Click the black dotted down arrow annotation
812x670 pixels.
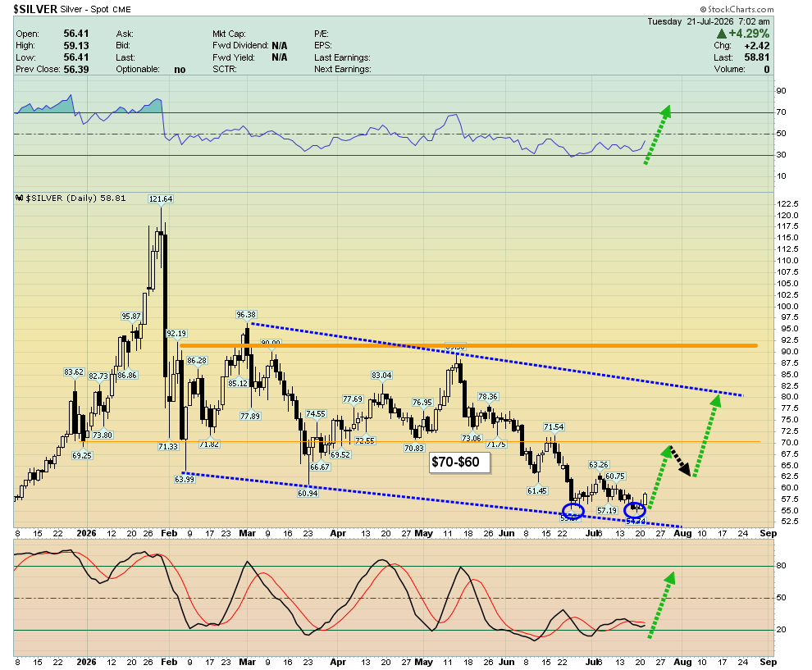679,461
